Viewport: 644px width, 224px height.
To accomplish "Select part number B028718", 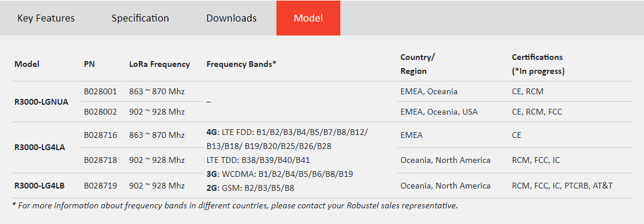I will (x=100, y=160).
